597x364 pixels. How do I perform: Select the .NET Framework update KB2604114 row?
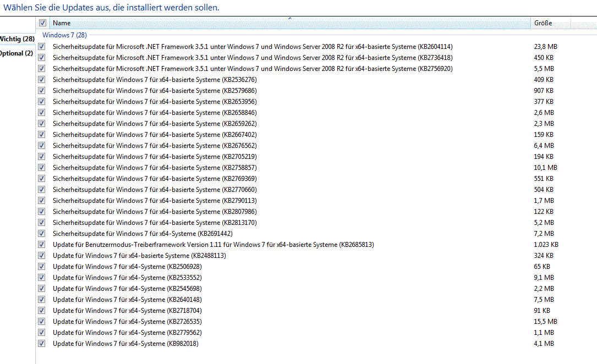click(253, 46)
